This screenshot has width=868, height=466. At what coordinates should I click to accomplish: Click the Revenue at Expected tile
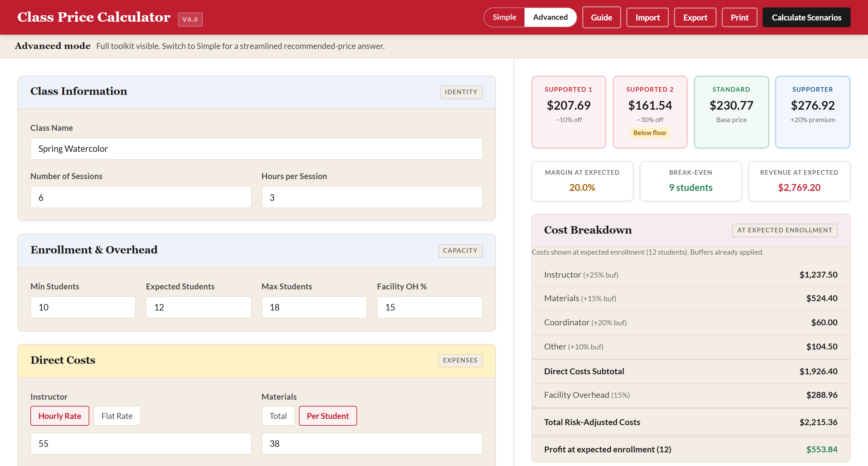tap(799, 181)
